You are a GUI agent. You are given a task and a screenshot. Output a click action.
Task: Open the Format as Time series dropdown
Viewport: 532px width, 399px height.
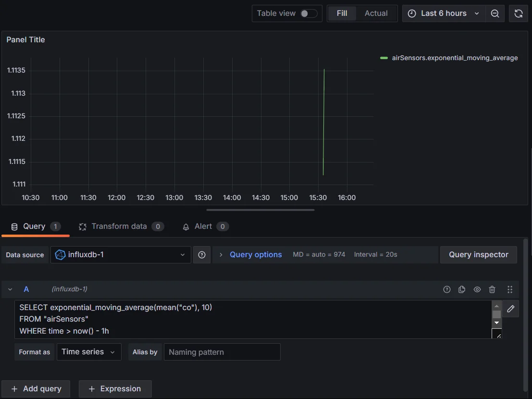(88, 351)
